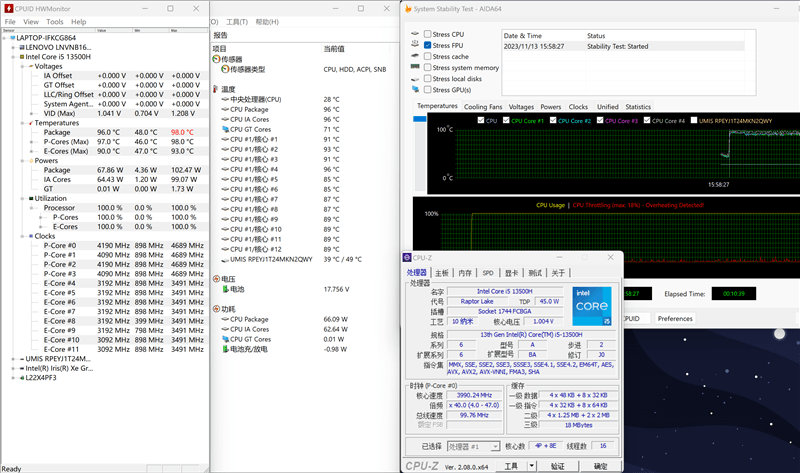Switch to the Cooling Fans tab
Viewport: 800px width, 473px height.
coord(483,107)
